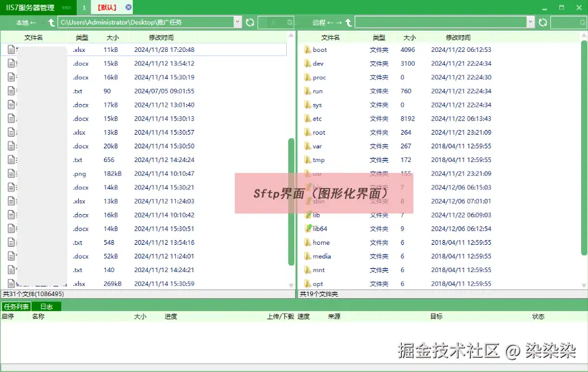Select the root folder icon
This screenshot has height=372, width=588.
pos(307,132)
